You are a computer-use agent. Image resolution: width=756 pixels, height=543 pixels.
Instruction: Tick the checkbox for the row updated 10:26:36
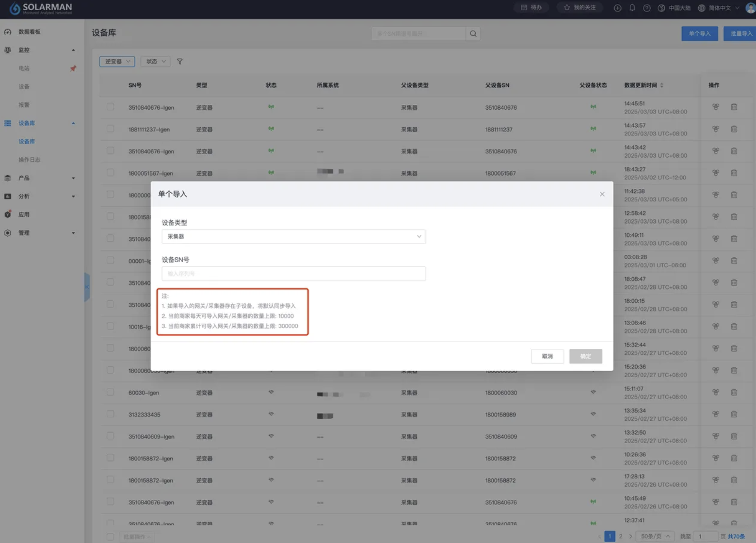pos(111,458)
